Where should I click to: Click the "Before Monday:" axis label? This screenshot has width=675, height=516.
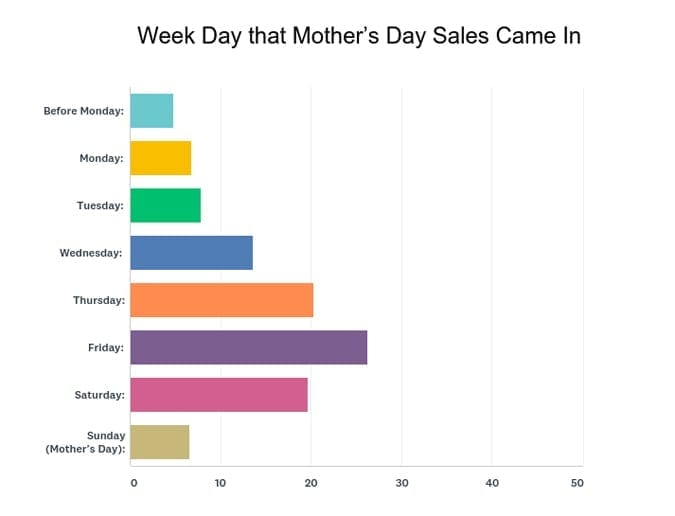[x=84, y=111]
